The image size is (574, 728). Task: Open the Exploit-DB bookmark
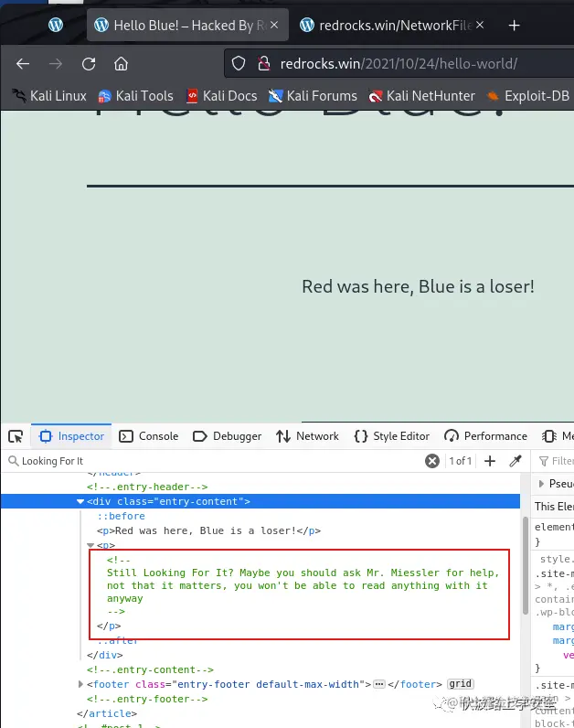[527, 96]
